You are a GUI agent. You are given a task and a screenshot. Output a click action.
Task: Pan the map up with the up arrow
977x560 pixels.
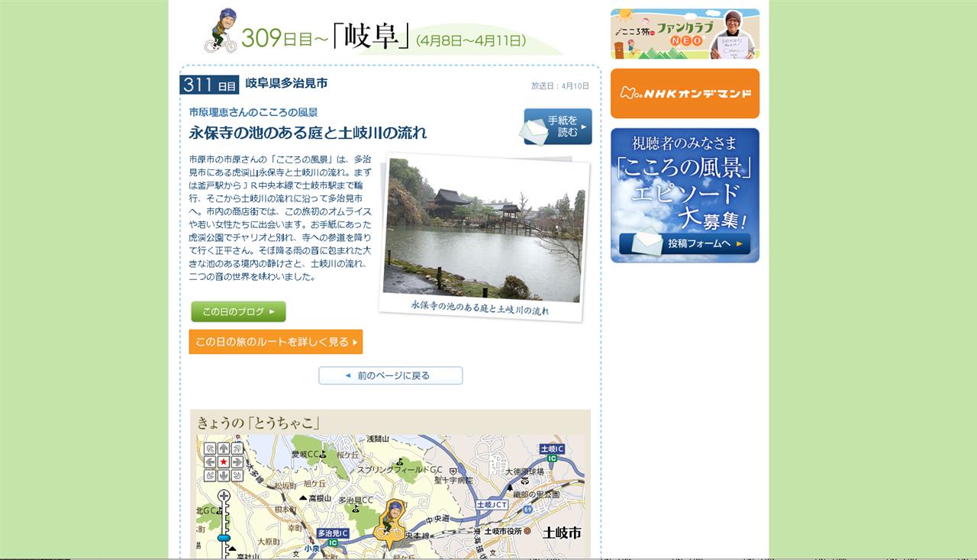pos(224,449)
